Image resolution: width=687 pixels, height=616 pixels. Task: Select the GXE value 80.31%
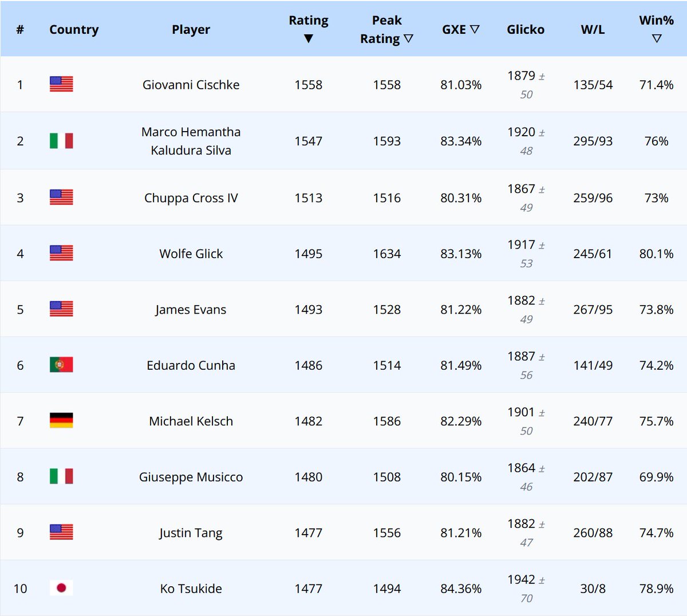click(x=461, y=198)
